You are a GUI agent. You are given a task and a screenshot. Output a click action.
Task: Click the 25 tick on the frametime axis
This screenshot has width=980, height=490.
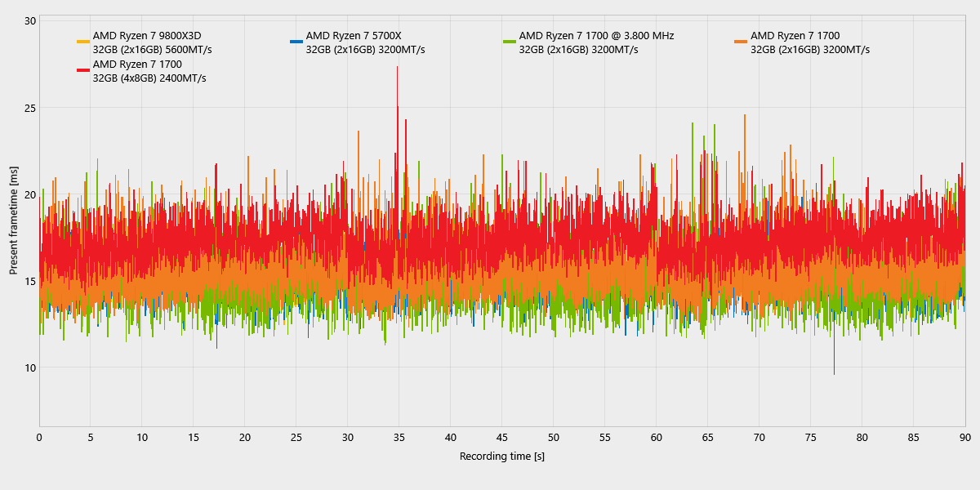point(30,108)
